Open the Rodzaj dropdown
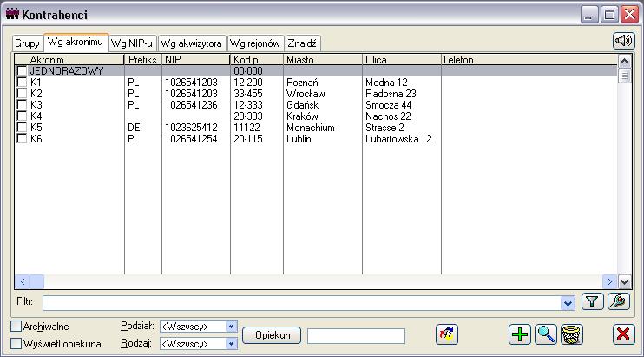 (231, 343)
